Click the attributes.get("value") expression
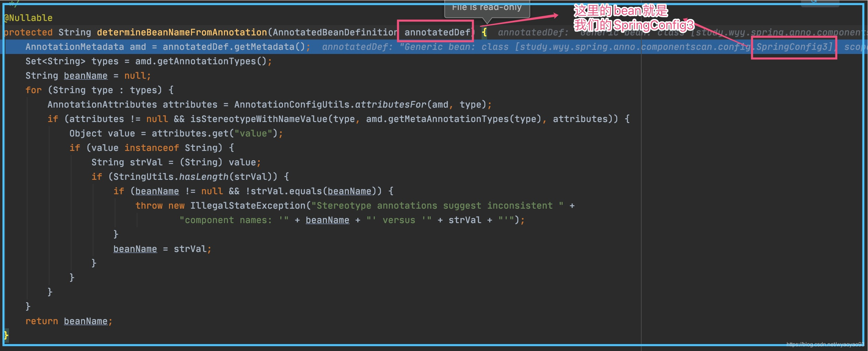Viewport: 868px width, 351px height. (x=215, y=133)
